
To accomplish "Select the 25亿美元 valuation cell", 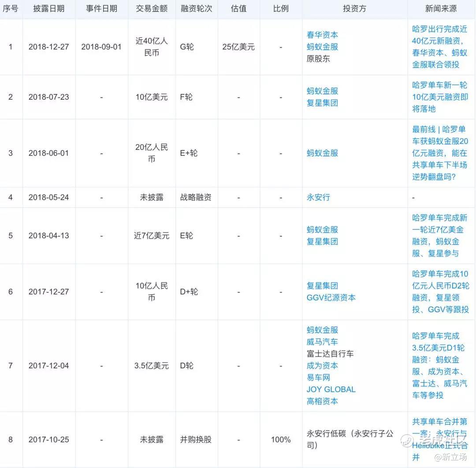I will (x=238, y=47).
